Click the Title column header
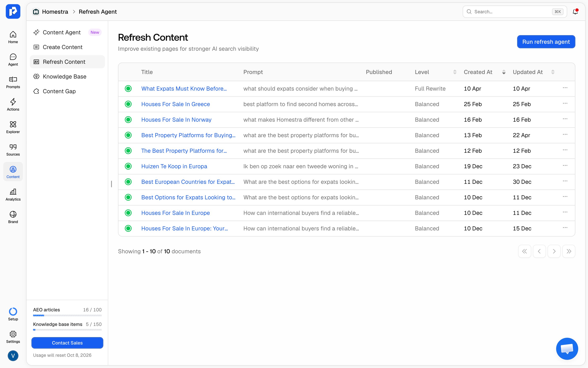588x368 pixels. click(x=147, y=72)
